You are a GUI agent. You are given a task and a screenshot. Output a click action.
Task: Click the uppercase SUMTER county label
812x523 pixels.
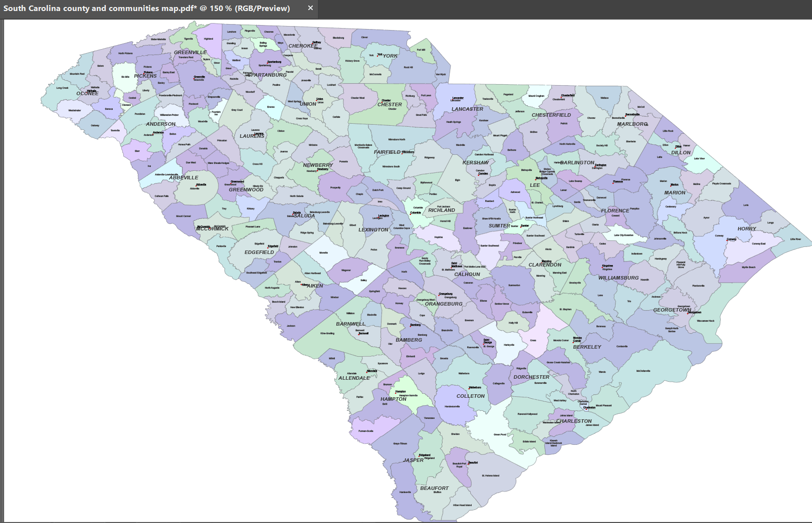(x=500, y=226)
